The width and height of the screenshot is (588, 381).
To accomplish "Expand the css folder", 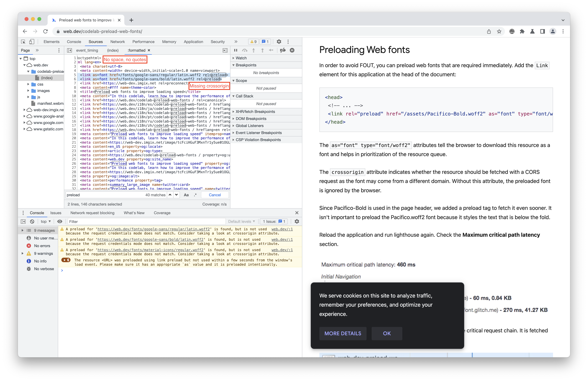I will 28,84.
